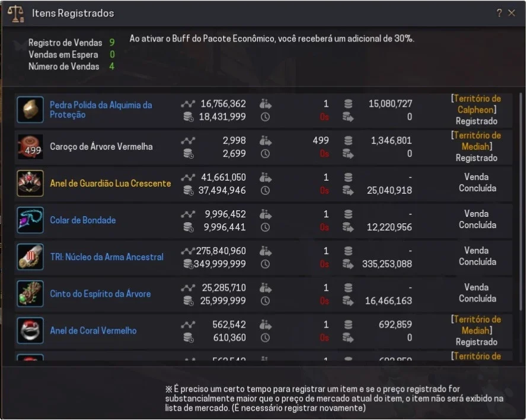Select the Caroço de Árvore Vermelha item icon
This screenshot has width=527, height=420.
click(x=30, y=147)
